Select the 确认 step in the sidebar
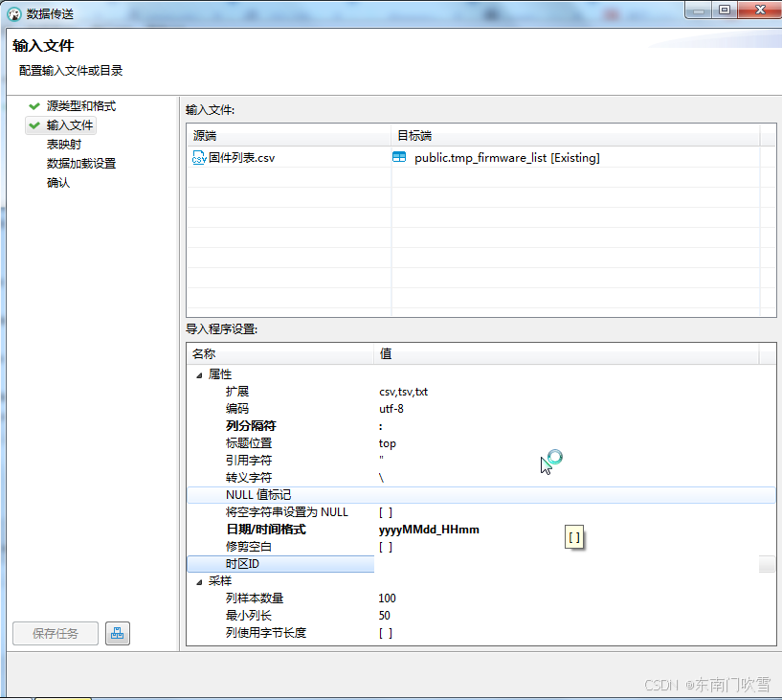 [57, 183]
